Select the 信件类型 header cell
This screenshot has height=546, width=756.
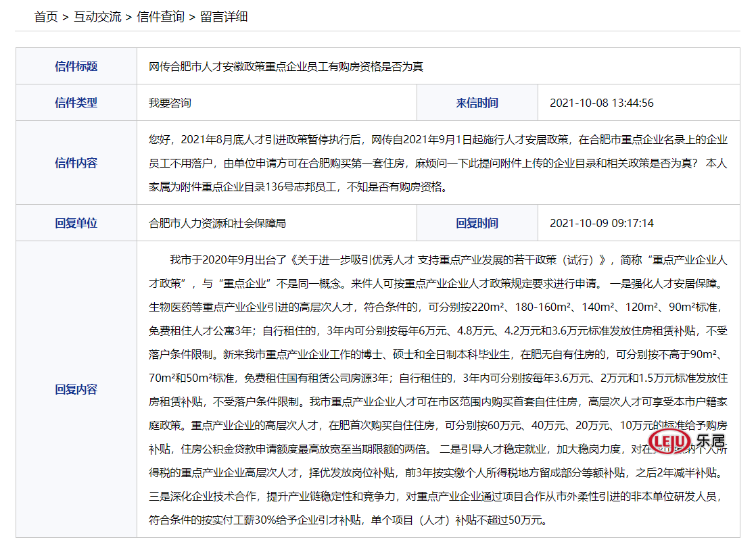(x=76, y=103)
